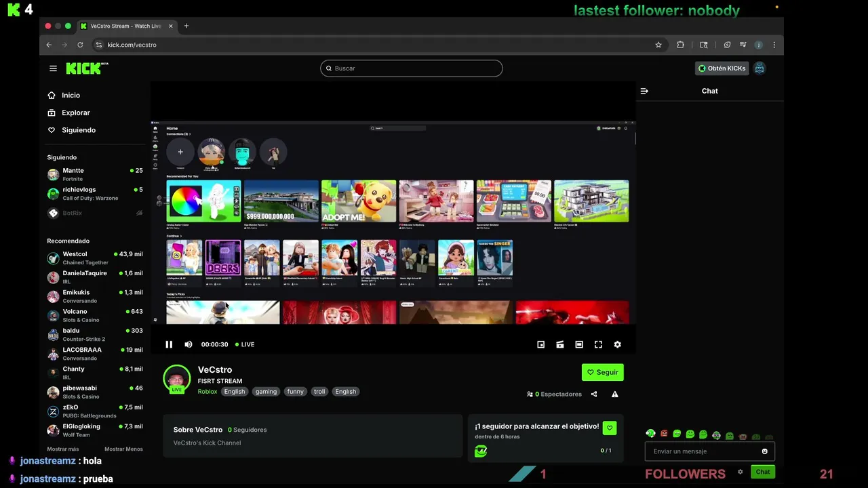Open player settings gear

tap(618, 344)
